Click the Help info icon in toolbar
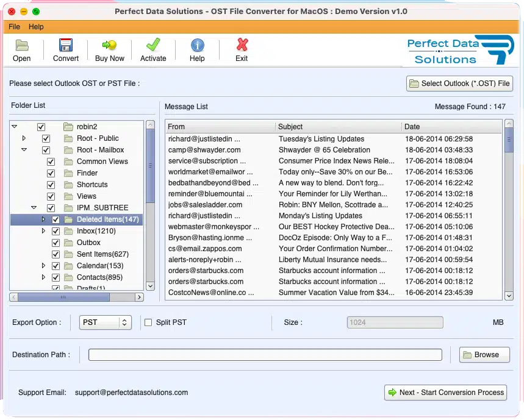Viewport: 524px width, 420px height. pos(198,45)
